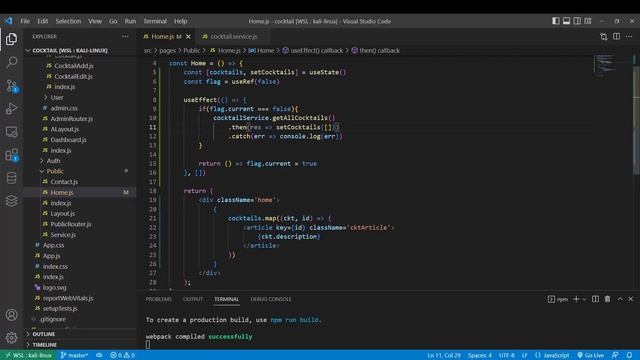
Task: Close the Home.js editor tab
Action: [x=188, y=37]
